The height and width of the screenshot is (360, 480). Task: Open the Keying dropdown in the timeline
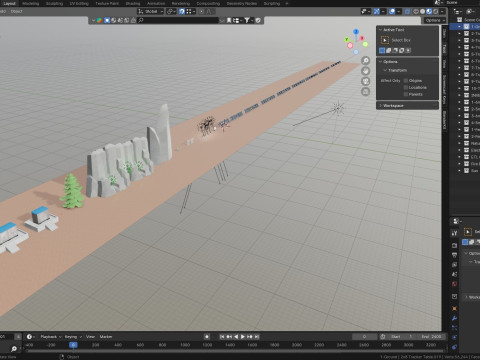[73, 337]
